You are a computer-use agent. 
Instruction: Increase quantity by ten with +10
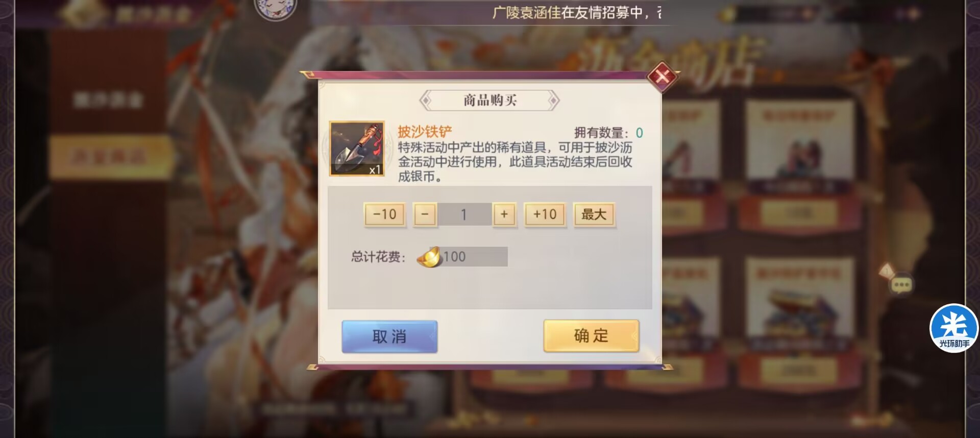tap(545, 214)
